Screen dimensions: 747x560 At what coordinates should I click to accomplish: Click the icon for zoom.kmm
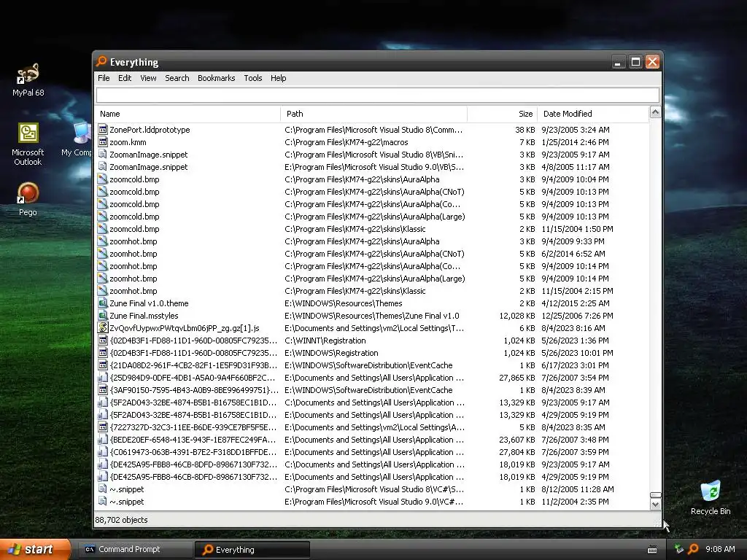click(102, 142)
